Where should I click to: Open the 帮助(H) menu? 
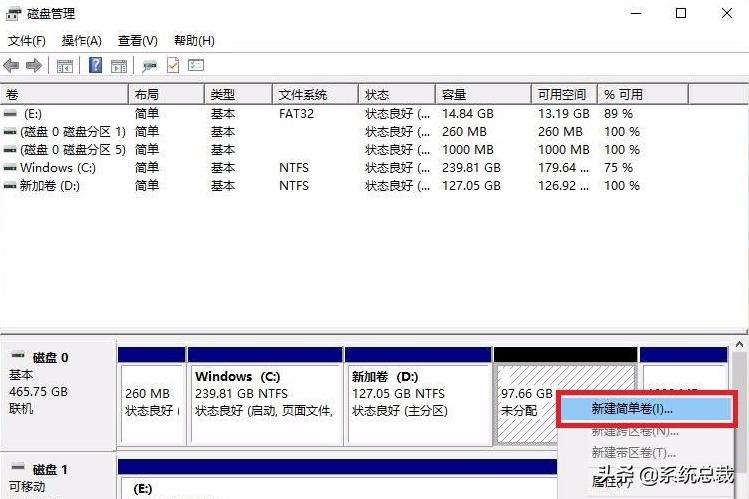tap(194, 41)
